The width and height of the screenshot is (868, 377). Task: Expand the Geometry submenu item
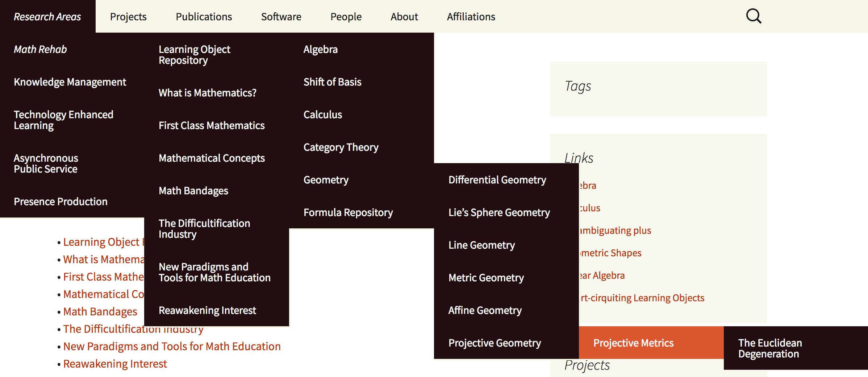[326, 180]
